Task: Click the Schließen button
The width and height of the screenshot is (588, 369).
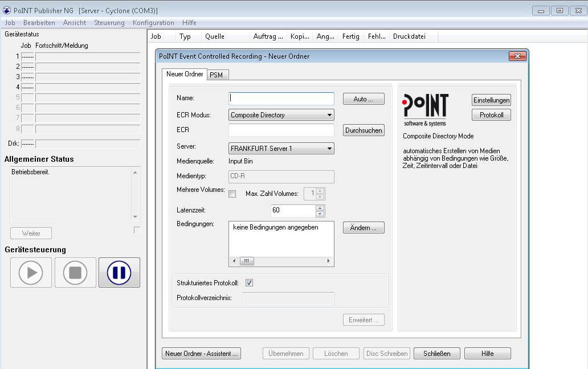Action: (x=437, y=353)
